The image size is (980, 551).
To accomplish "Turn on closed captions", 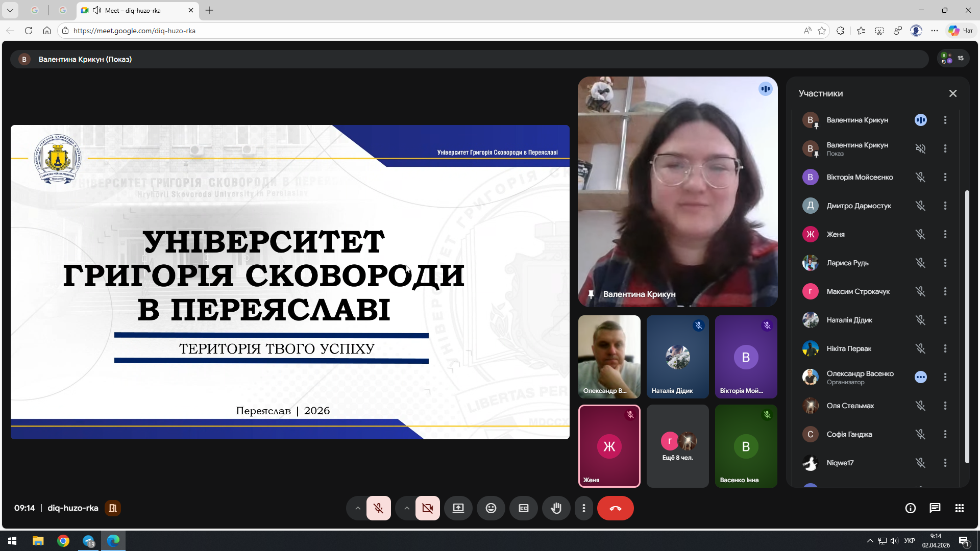I will point(523,508).
